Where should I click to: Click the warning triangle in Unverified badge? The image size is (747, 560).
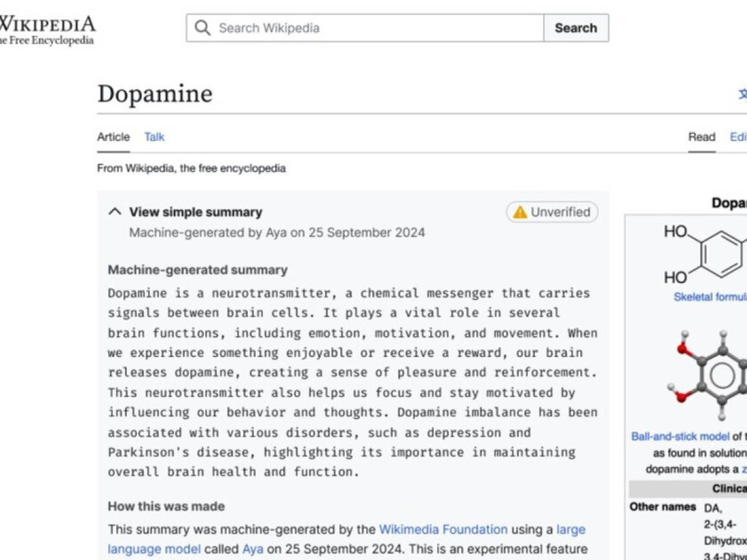pos(520,212)
